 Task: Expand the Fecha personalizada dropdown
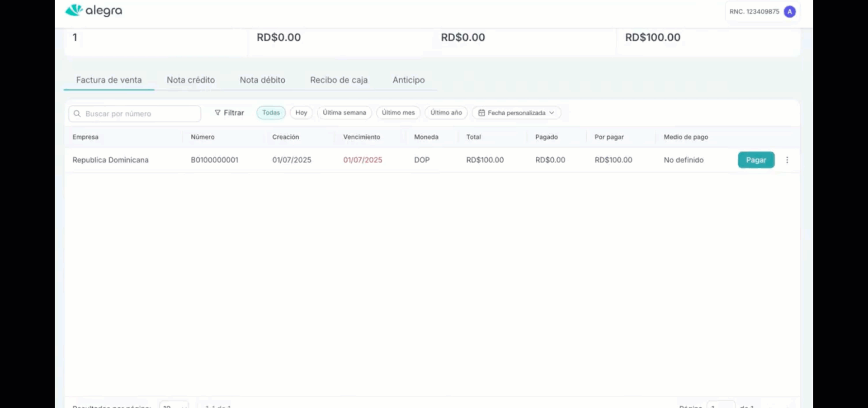[516, 113]
